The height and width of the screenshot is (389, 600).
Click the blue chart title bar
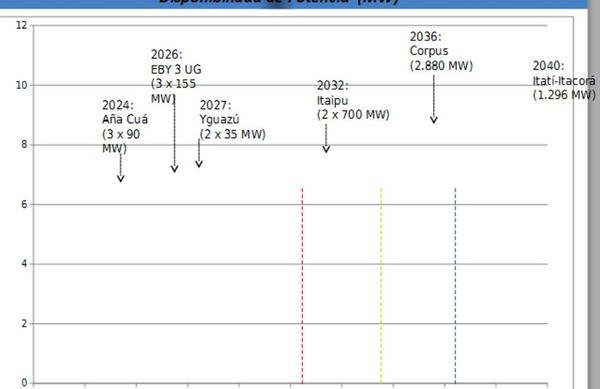[x=293, y=3]
